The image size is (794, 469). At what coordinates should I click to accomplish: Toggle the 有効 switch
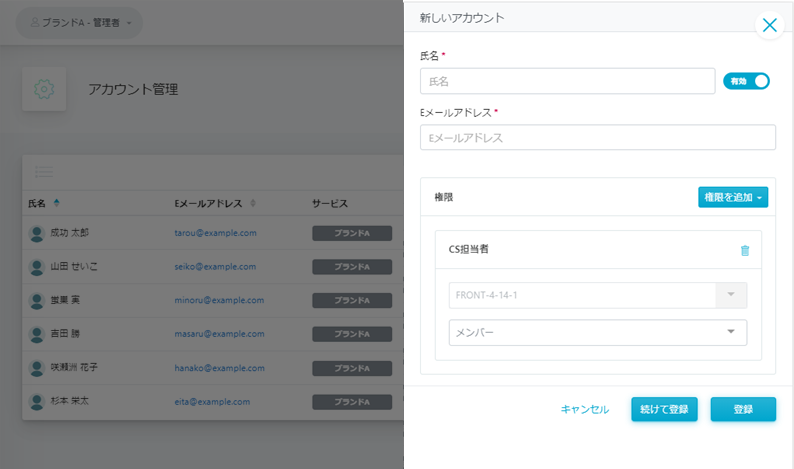pos(746,81)
